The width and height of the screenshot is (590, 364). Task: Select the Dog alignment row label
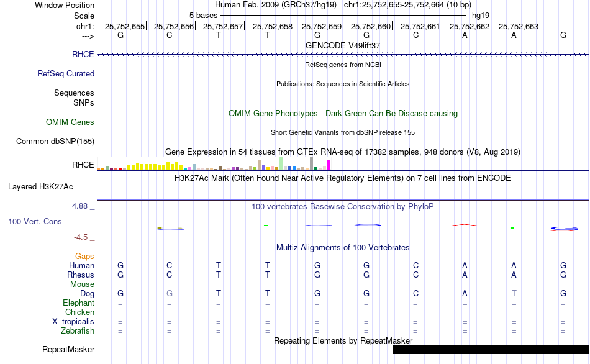87,294
